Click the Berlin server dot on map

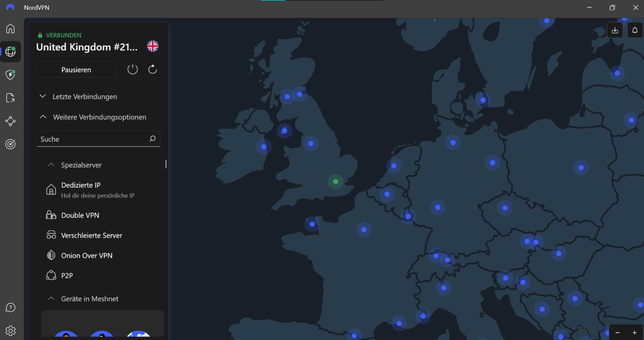click(492, 163)
